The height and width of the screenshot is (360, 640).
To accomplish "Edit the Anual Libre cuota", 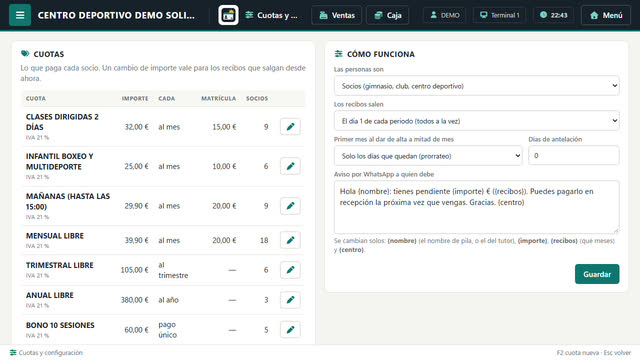I will click(x=290, y=300).
